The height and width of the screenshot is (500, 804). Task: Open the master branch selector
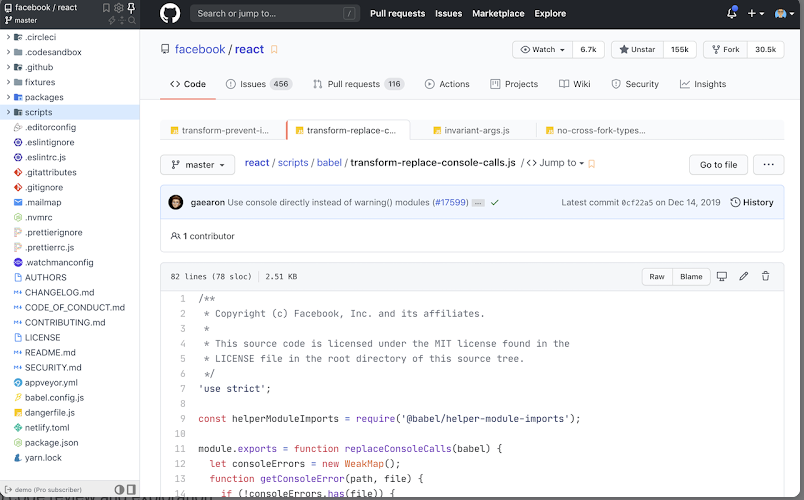click(197, 165)
